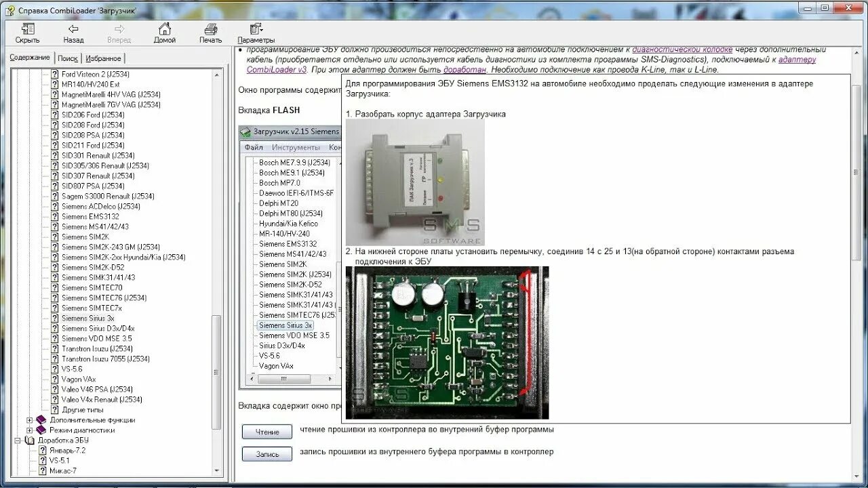Open the Инструменты menu in Загрузчик image
868x488 pixels.
pos(296,147)
